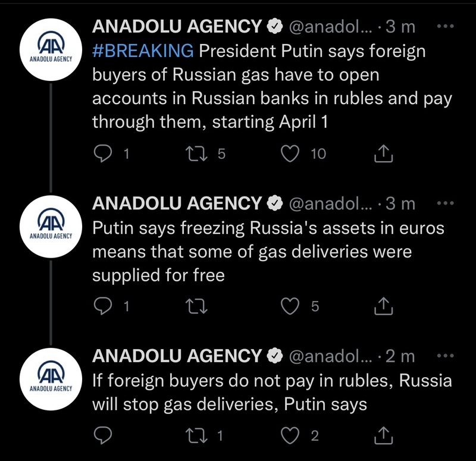This screenshot has width=476, height=461.
Task: Open the #BREAKING hashtag link
Action: (143, 51)
